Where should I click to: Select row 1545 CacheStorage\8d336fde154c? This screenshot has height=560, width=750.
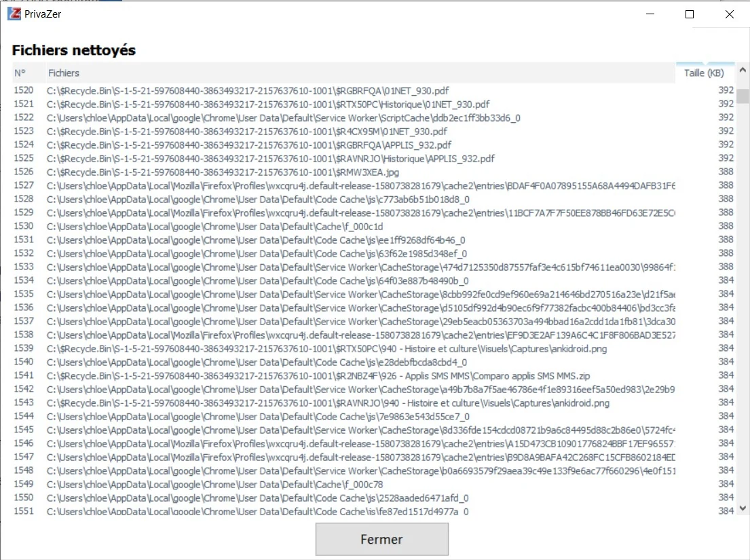[373, 430]
